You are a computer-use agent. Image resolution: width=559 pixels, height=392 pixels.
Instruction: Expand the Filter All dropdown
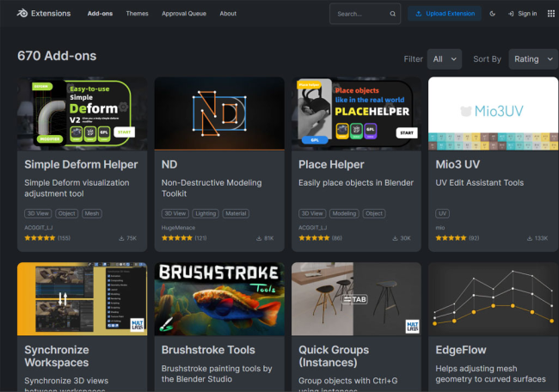click(445, 59)
